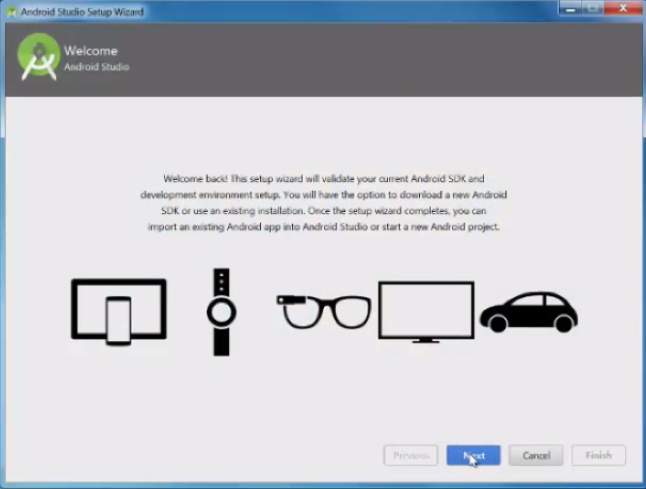Select the smartwatch wear icon
The width and height of the screenshot is (646, 489).
click(221, 312)
